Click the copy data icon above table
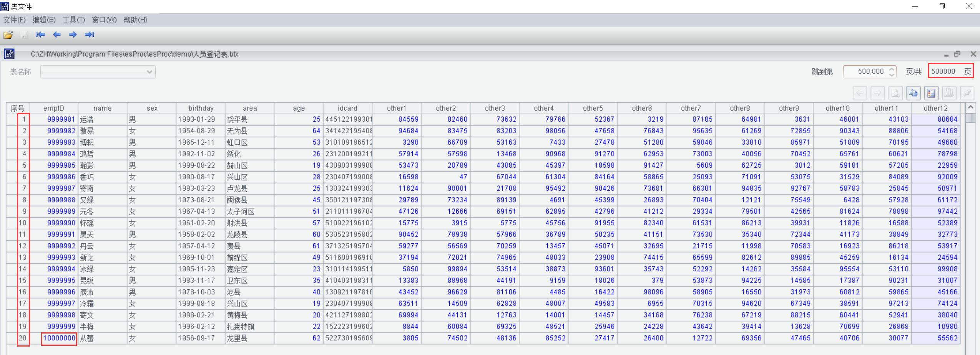This screenshot has width=980, height=355. [x=913, y=93]
